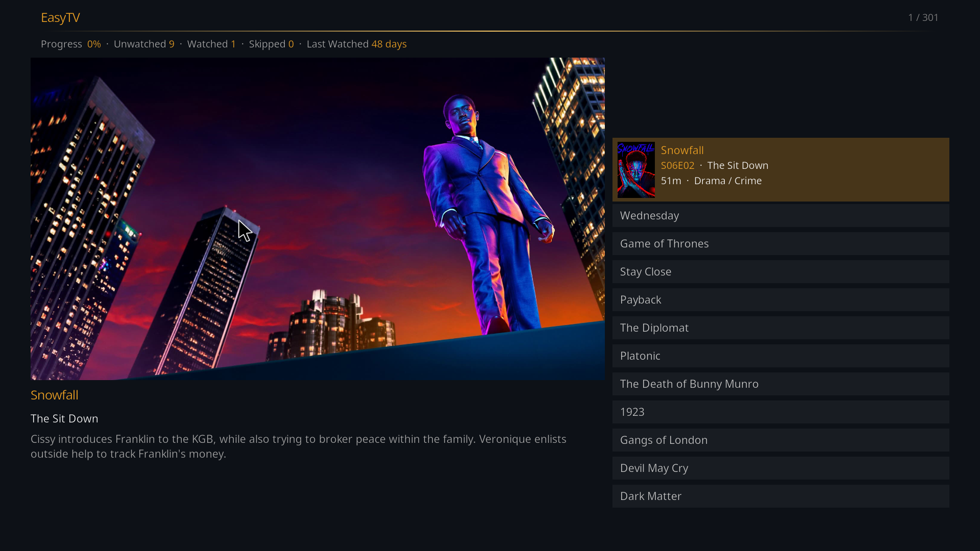980x551 pixels.
Task: Select the Wednesday show row
Action: [781, 216]
